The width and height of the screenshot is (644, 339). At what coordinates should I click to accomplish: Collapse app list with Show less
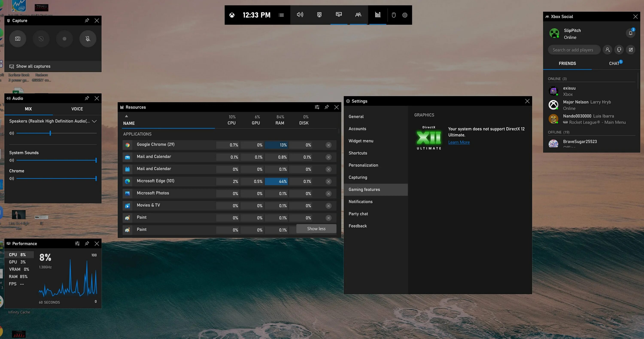coord(316,229)
